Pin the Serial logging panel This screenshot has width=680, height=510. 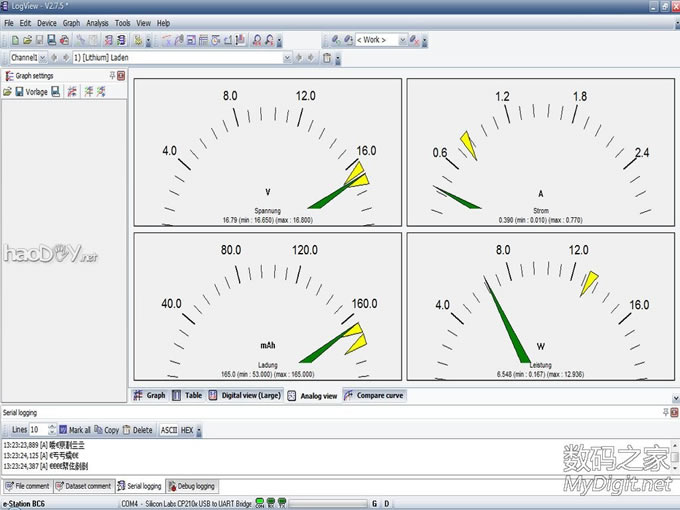click(666, 412)
